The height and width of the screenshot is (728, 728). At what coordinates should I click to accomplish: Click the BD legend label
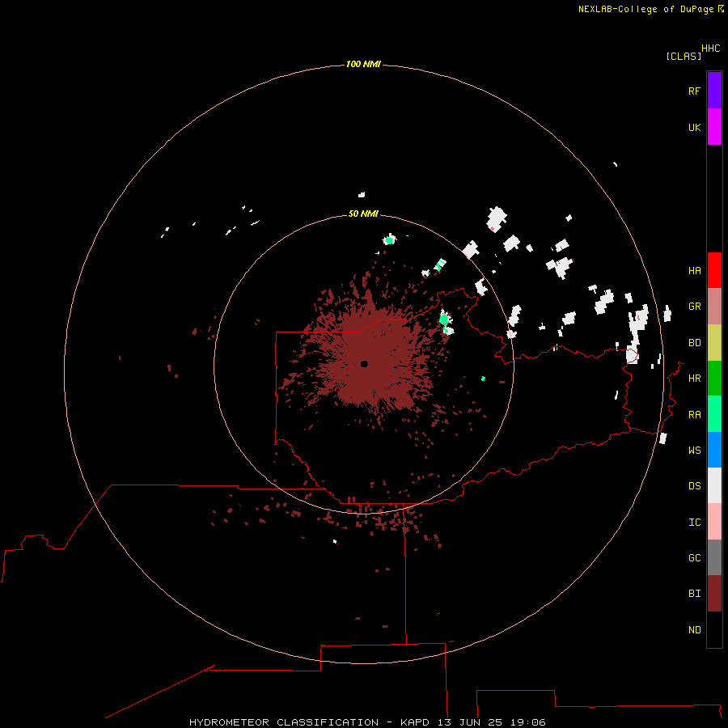click(x=694, y=343)
